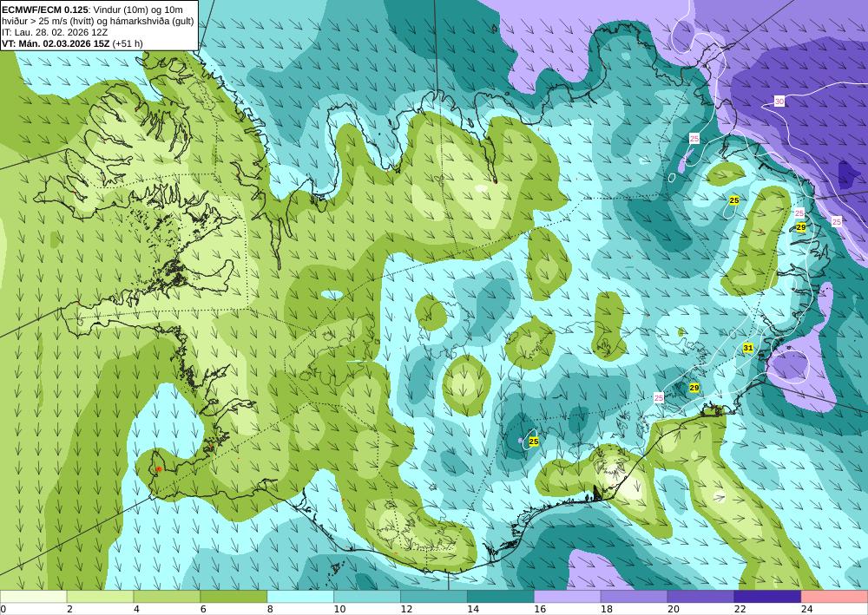Select the 20–22 m/s violet legend swatch

pyautogui.click(x=700, y=597)
